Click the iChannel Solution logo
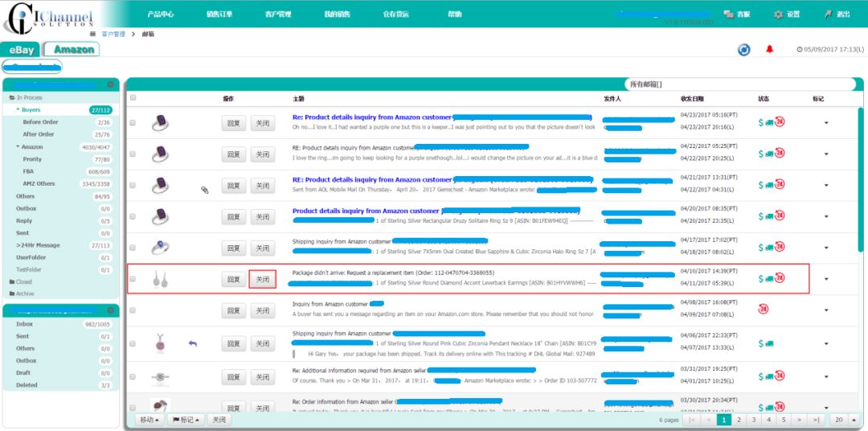 click(47, 17)
